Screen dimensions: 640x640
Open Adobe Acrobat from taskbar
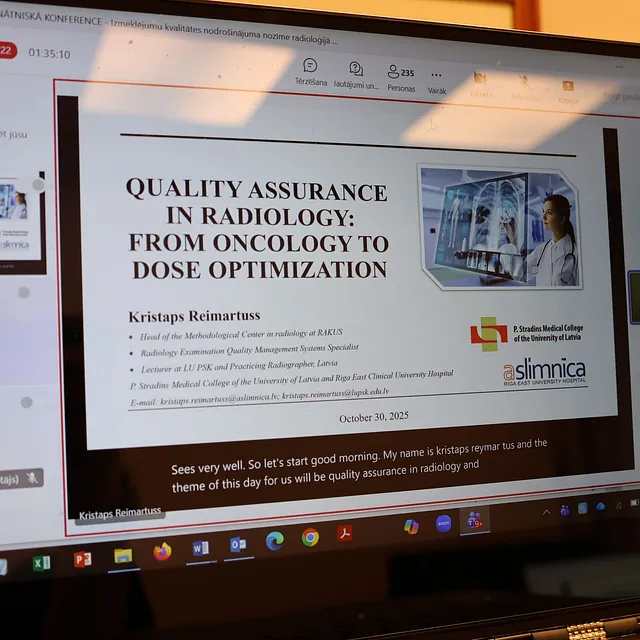[x=345, y=533]
